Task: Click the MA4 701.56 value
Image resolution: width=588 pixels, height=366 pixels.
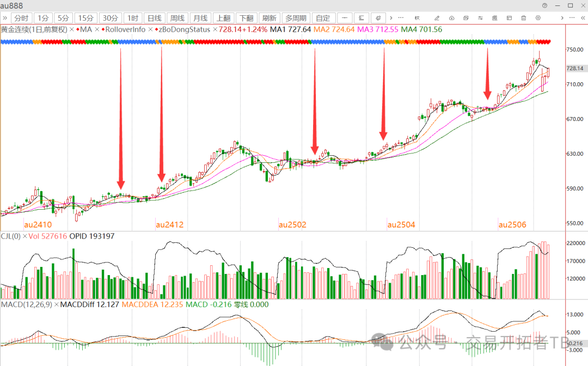Action: point(421,29)
